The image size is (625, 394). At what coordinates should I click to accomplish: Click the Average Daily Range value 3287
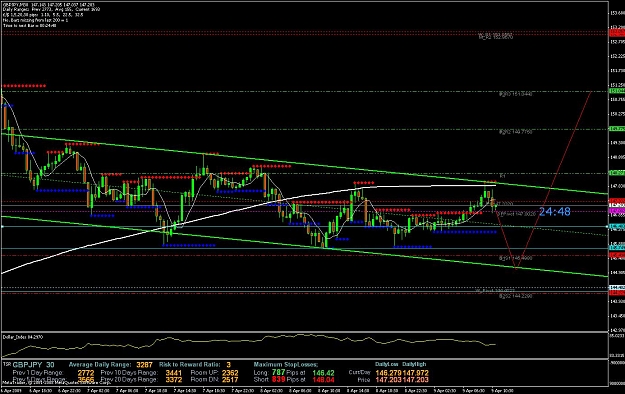[x=144, y=364]
